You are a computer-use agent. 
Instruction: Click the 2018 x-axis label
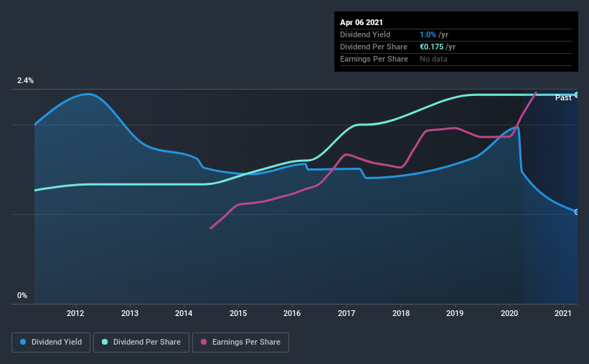click(401, 313)
